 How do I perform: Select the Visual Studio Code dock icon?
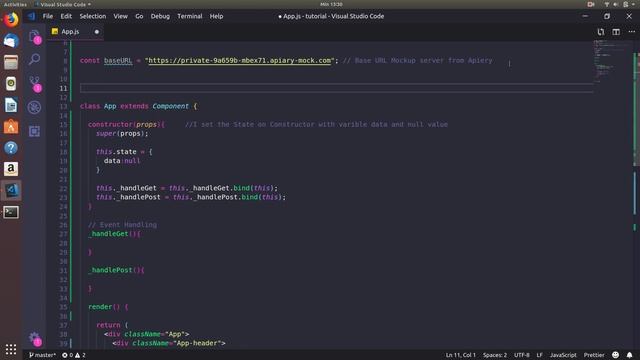point(11,191)
